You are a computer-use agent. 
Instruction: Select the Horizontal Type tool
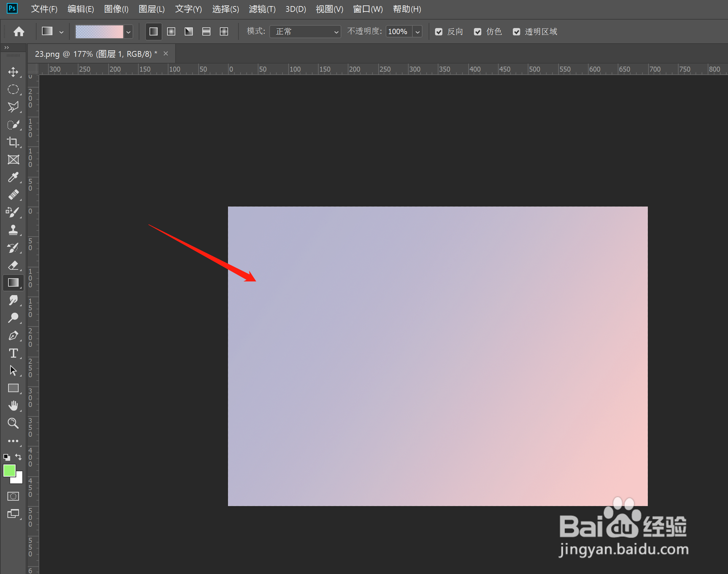(13, 353)
